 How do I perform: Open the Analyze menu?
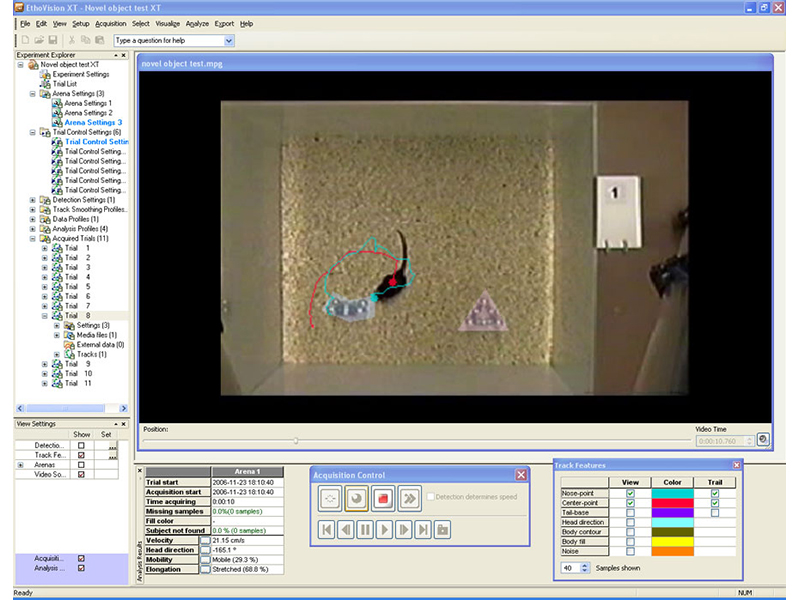pos(197,23)
